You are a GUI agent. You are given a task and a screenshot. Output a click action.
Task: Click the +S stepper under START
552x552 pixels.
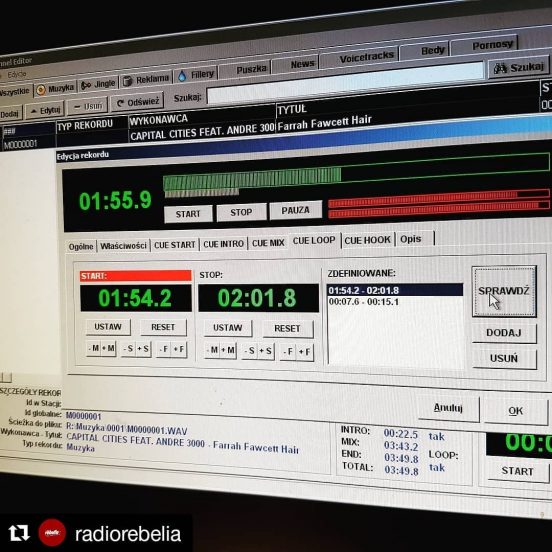(144, 349)
